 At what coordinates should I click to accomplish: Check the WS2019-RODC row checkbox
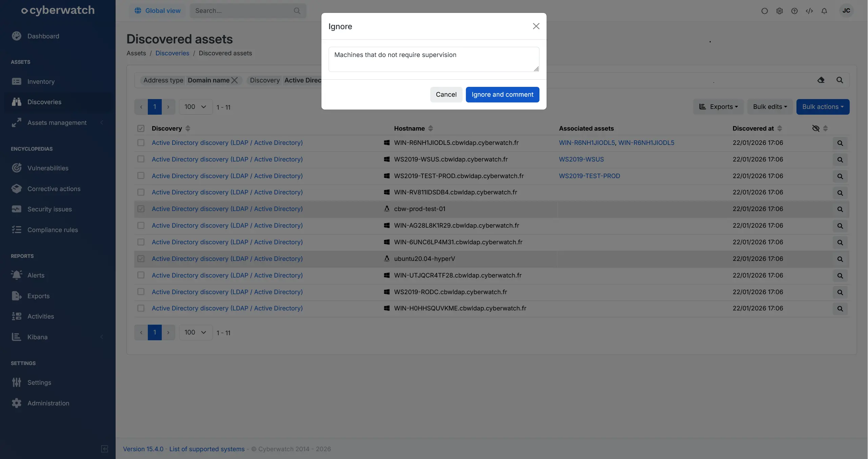pos(141,292)
